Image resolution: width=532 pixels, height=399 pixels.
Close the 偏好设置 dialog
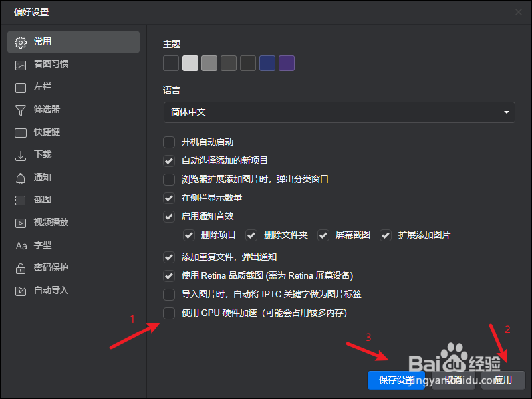[519, 12]
